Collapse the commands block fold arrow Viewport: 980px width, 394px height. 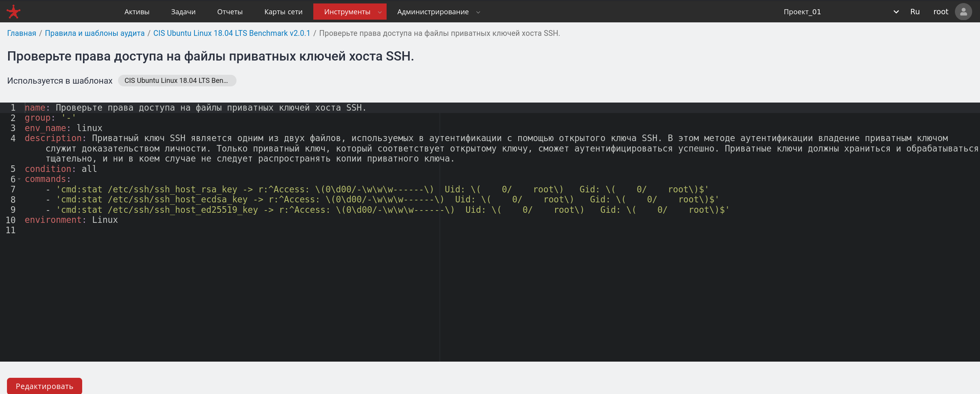(x=19, y=179)
